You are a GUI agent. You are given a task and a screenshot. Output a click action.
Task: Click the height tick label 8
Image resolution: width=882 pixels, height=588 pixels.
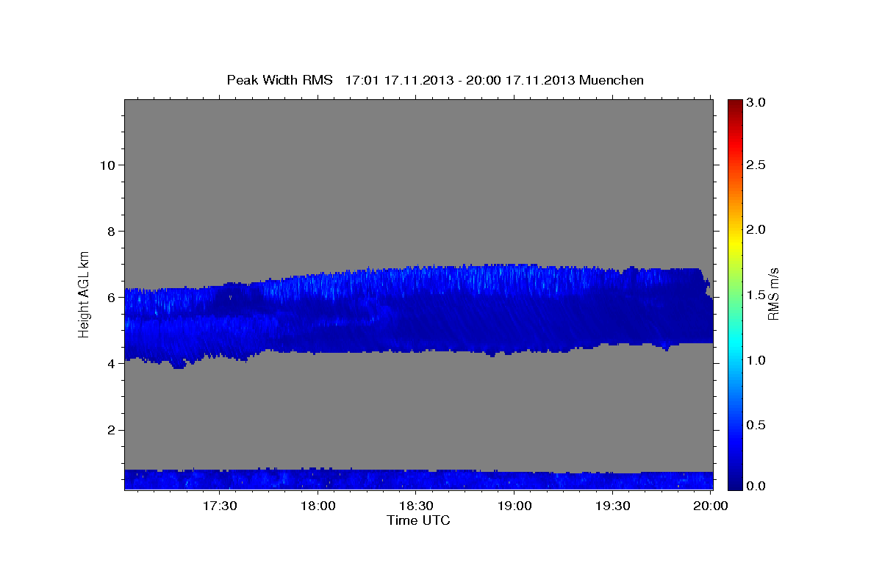(x=110, y=232)
